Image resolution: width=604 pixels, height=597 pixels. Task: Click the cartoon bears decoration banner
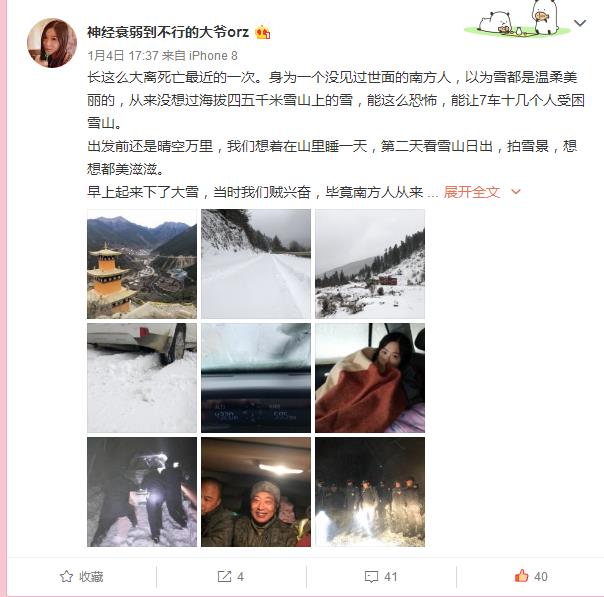(516, 19)
